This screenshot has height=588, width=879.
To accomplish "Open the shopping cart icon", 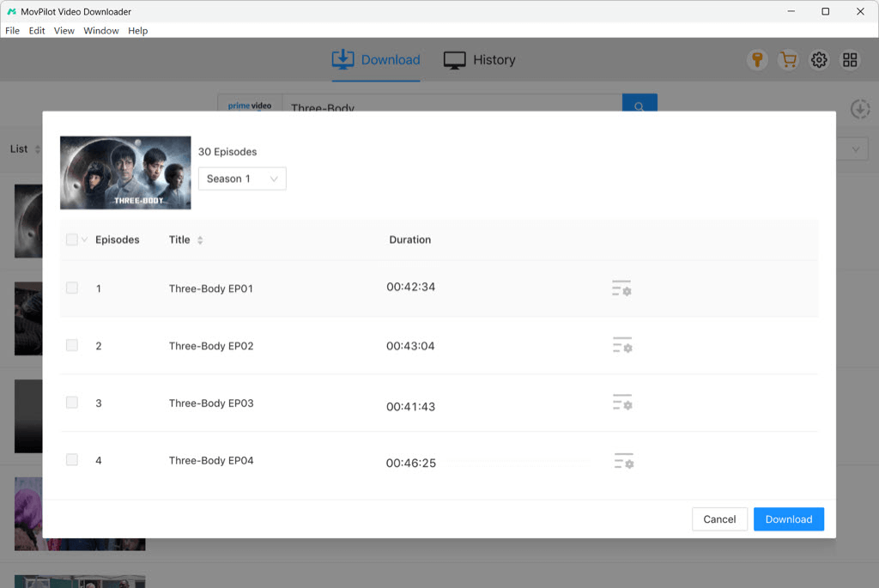I will (788, 59).
